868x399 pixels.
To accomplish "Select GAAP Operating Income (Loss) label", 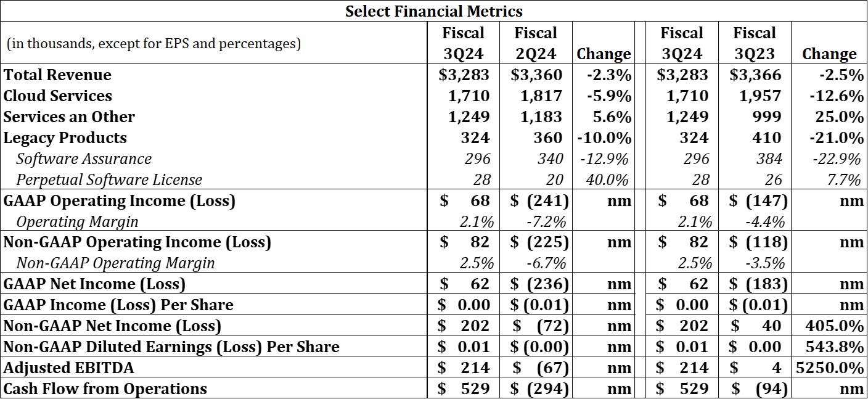I will (120, 201).
